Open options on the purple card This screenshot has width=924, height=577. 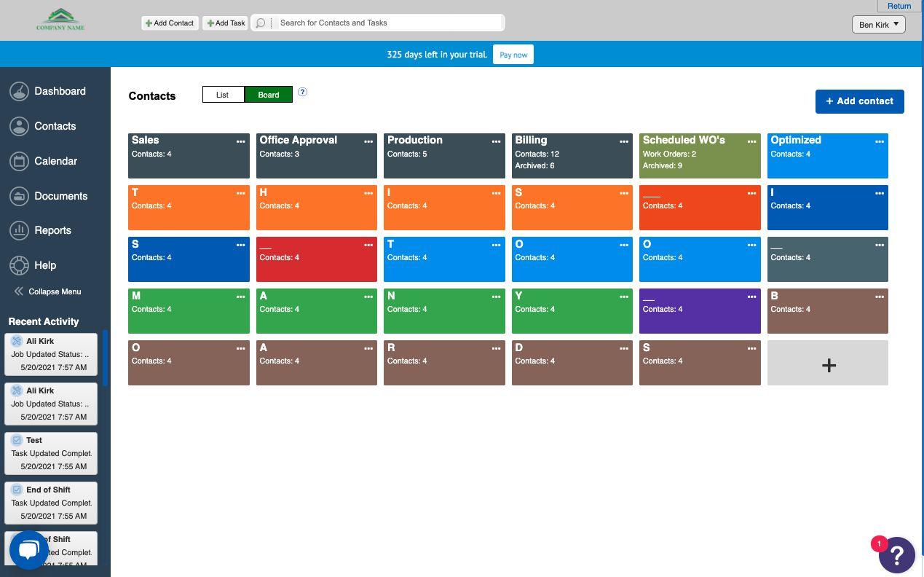point(751,297)
